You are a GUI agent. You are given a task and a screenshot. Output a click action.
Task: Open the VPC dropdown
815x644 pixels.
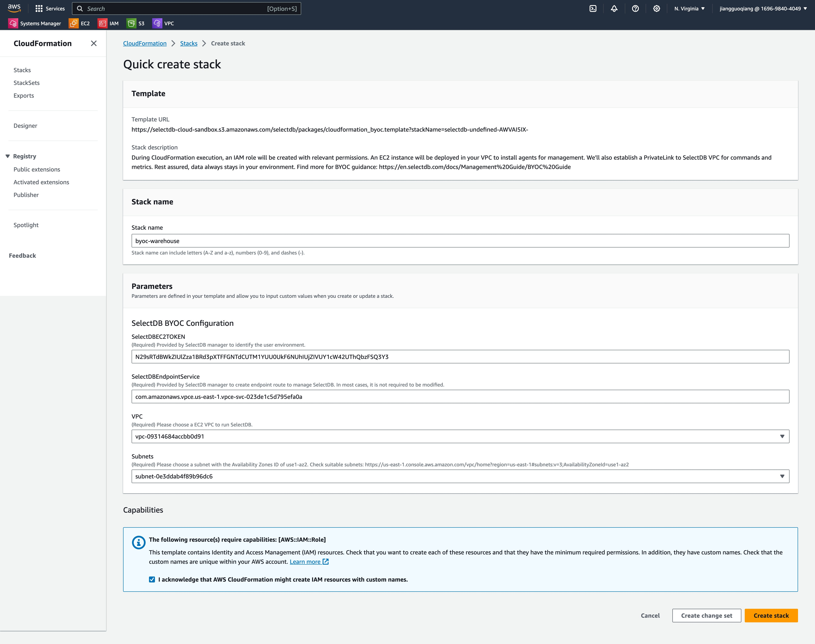coord(460,437)
